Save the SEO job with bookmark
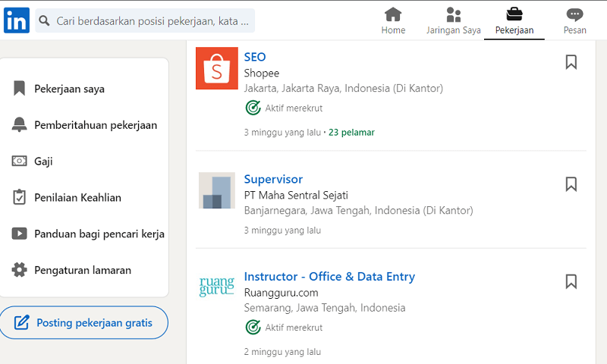The height and width of the screenshot is (364, 607). point(571,62)
